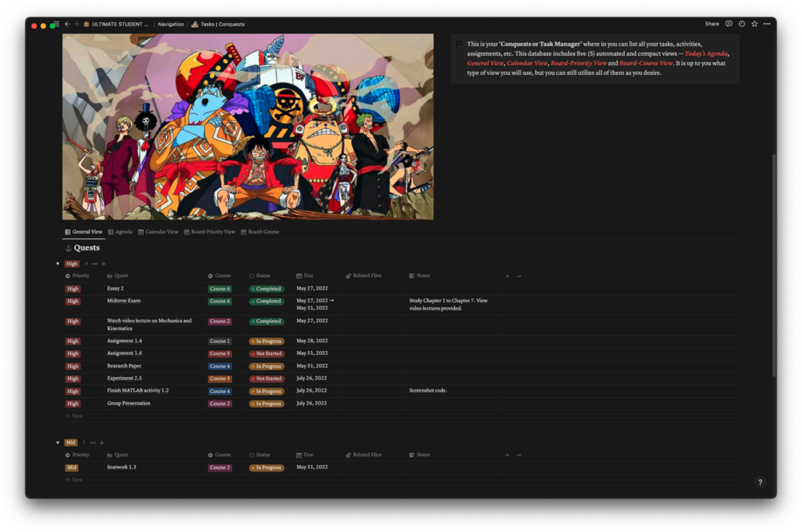Switch to the Calendar View tab
Viewport: 802px width, 532px height.
(x=158, y=232)
